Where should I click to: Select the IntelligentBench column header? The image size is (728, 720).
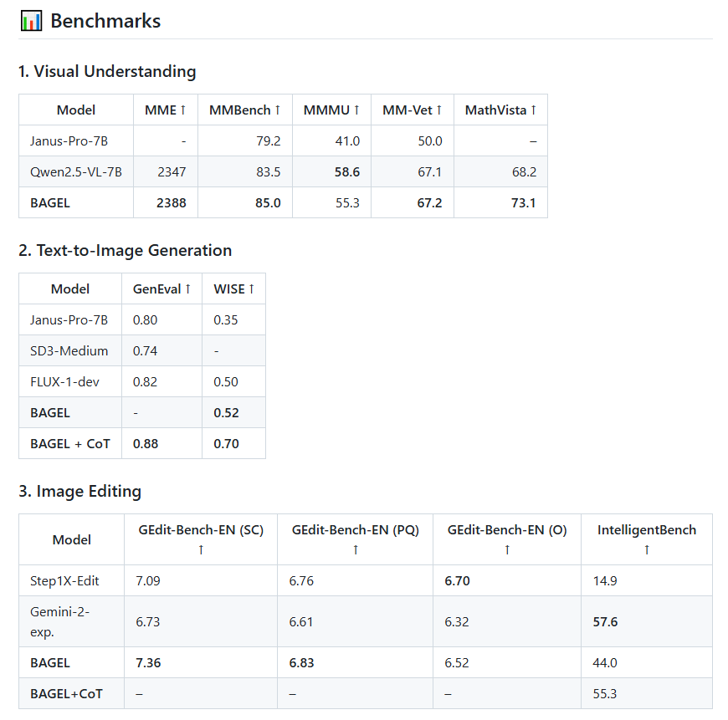click(x=646, y=530)
